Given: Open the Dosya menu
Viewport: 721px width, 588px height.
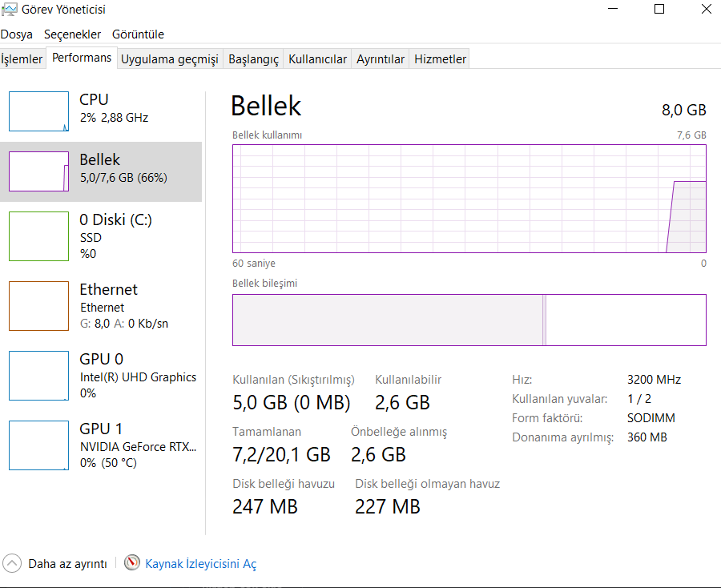Looking at the screenshot, I should [17, 34].
